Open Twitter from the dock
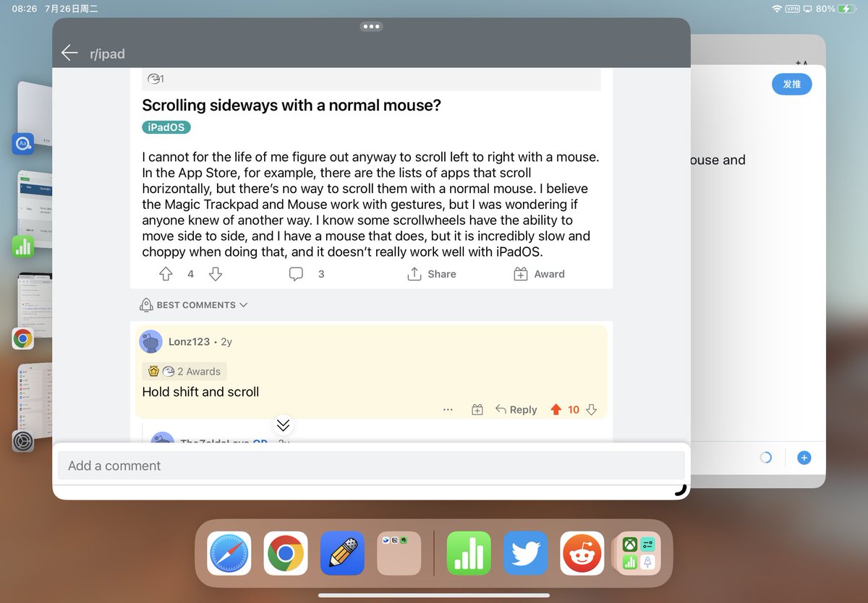This screenshot has height=603, width=868. tap(525, 553)
